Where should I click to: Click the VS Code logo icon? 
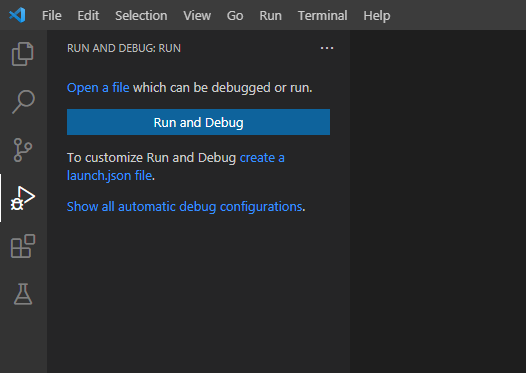(x=17, y=15)
